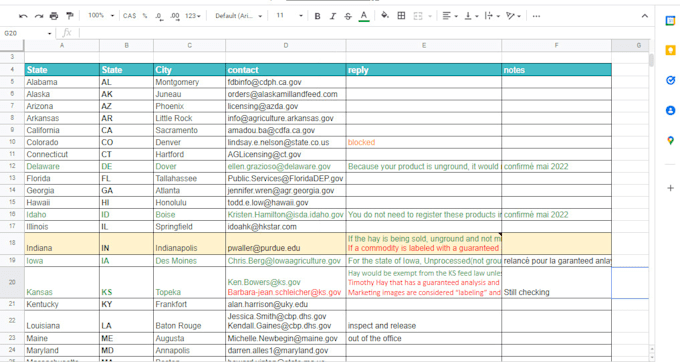
Task: Open Google Tasks side panel
Action: 670,80
